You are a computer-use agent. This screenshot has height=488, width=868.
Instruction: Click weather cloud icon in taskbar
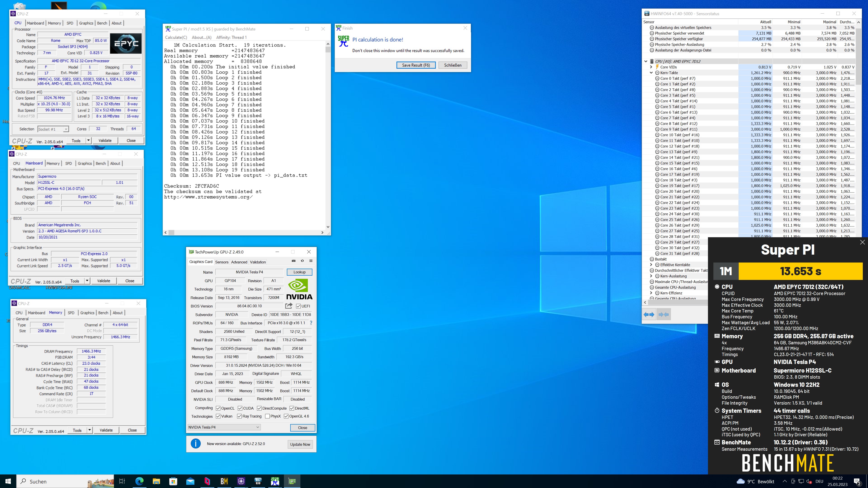pos(741,481)
